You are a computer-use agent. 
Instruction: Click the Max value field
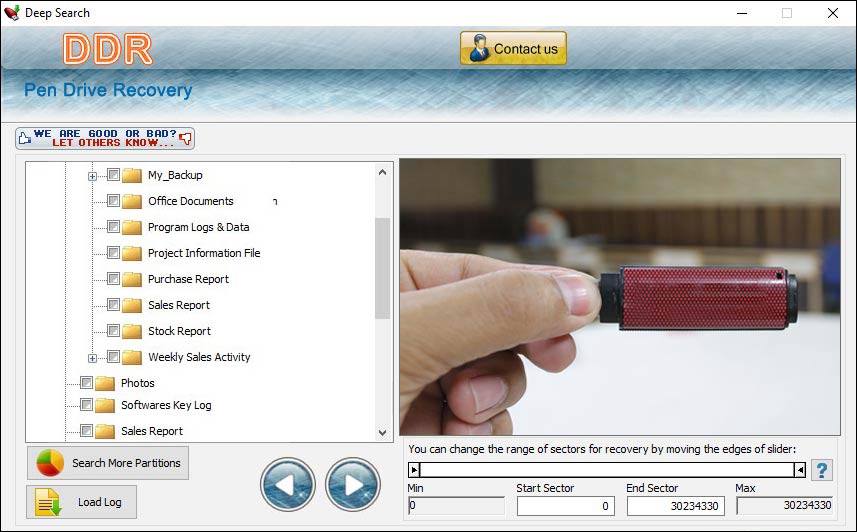[x=785, y=505]
